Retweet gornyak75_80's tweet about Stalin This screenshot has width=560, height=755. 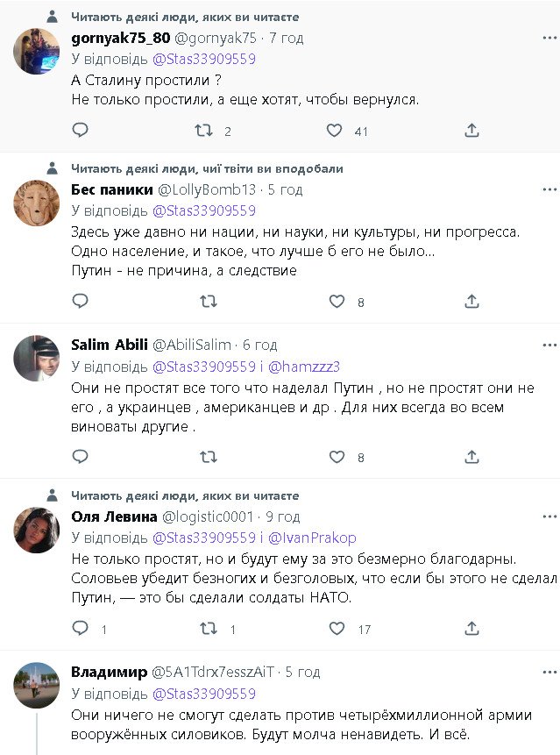[x=203, y=131]
